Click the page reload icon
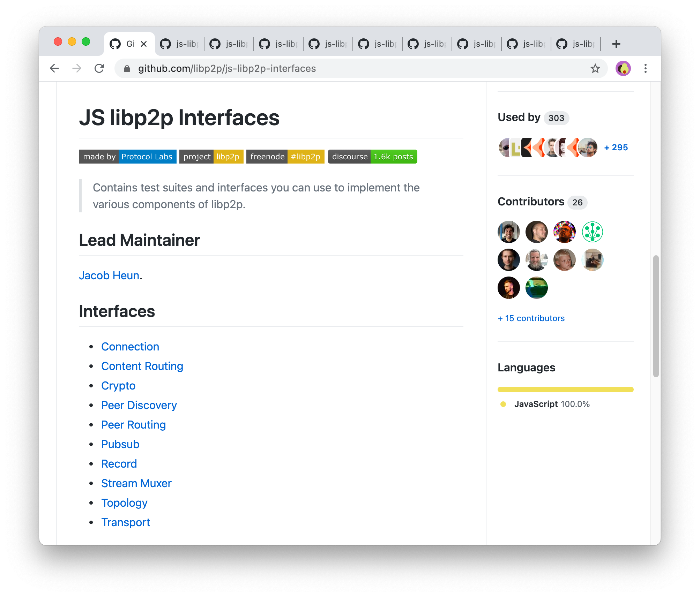This screenshot has height=597, width=700. [x=99, y=68]
